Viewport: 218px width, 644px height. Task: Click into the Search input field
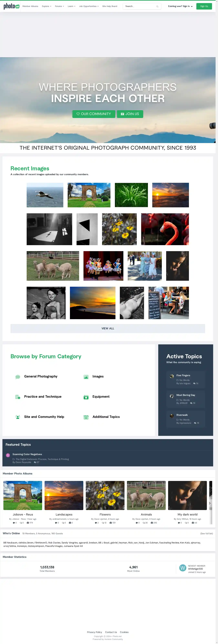140,6
